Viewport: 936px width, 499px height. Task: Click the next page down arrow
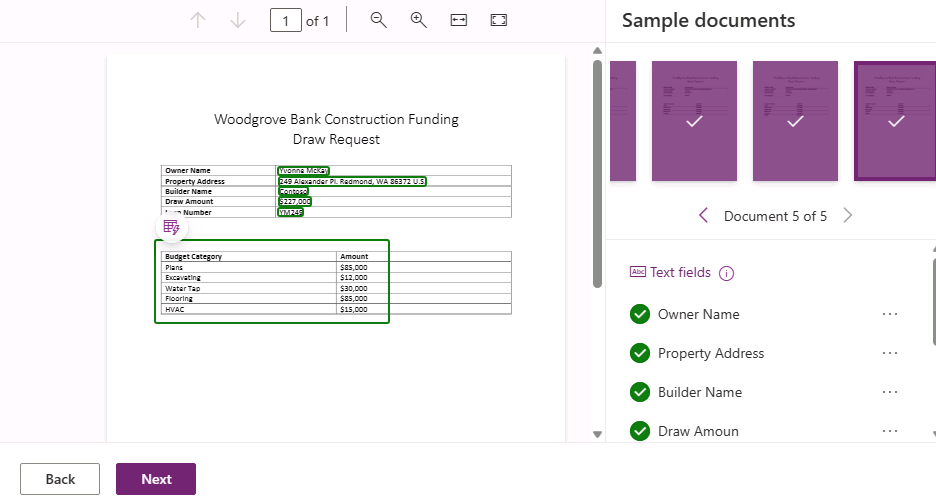237,20
